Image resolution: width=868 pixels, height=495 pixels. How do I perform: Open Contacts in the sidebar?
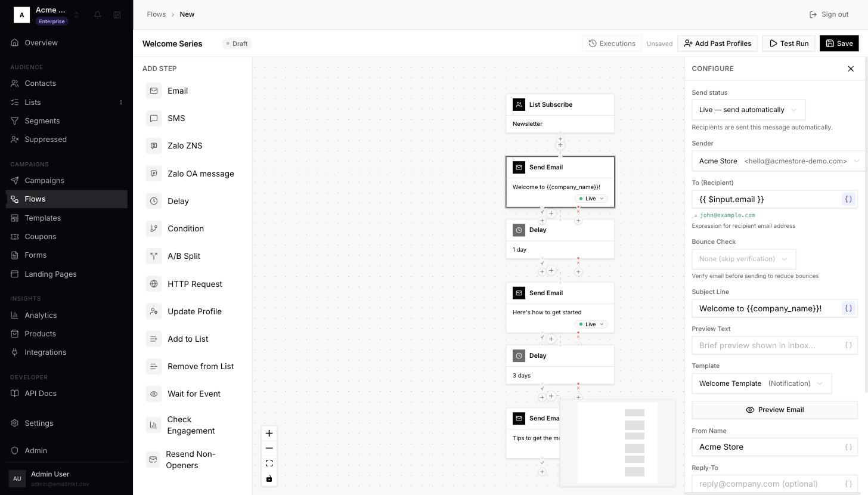67,83
